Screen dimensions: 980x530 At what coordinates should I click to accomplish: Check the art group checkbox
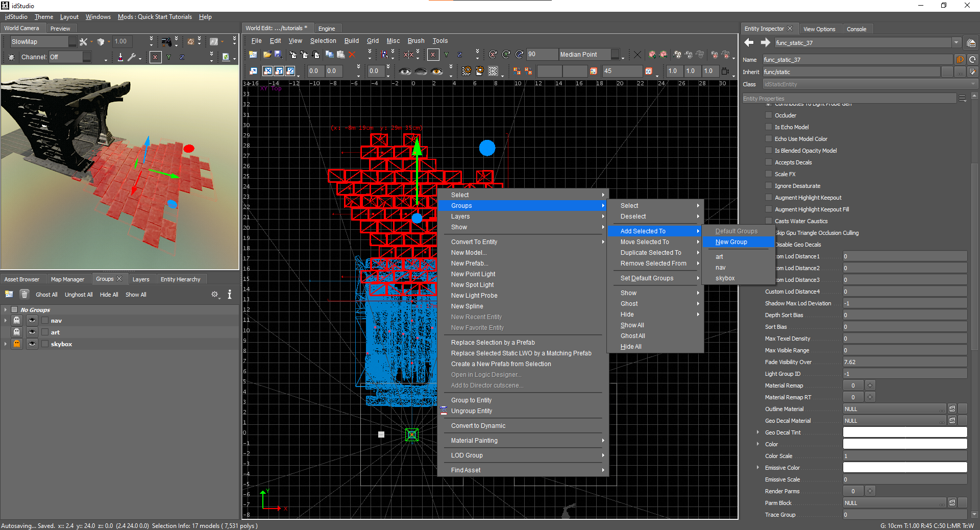click(45, 332)
